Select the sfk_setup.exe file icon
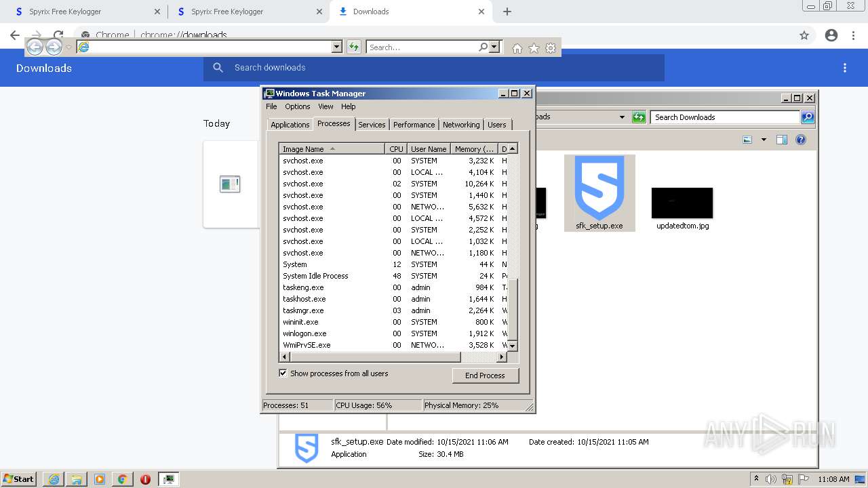 click(599, 193)
